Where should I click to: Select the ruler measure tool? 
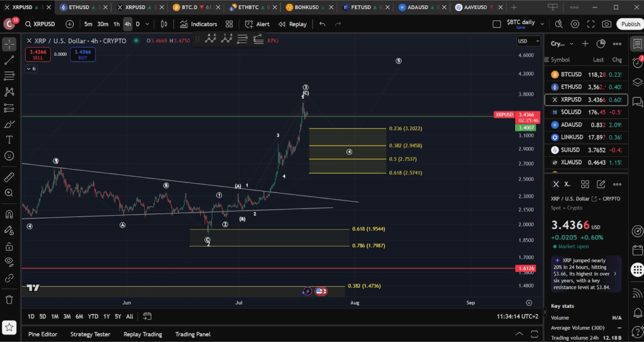9,177
